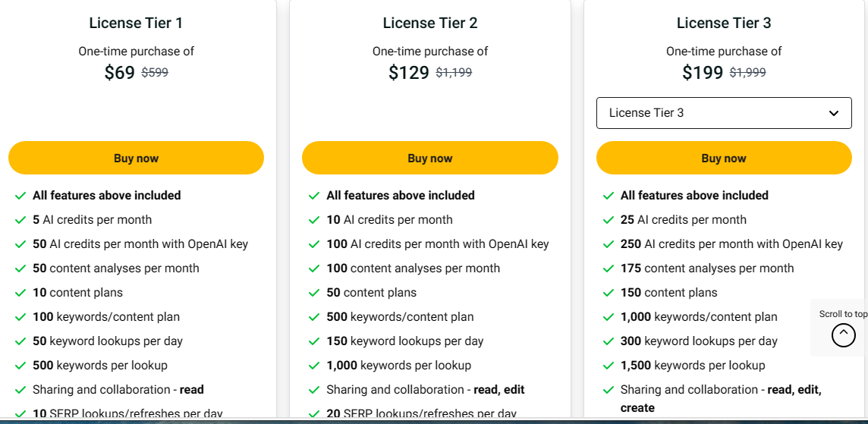The image size is (868, 424).
Task: Click Tier 3 '250 AI credits per month with OpenAI key'
Action: click(731, 244)
